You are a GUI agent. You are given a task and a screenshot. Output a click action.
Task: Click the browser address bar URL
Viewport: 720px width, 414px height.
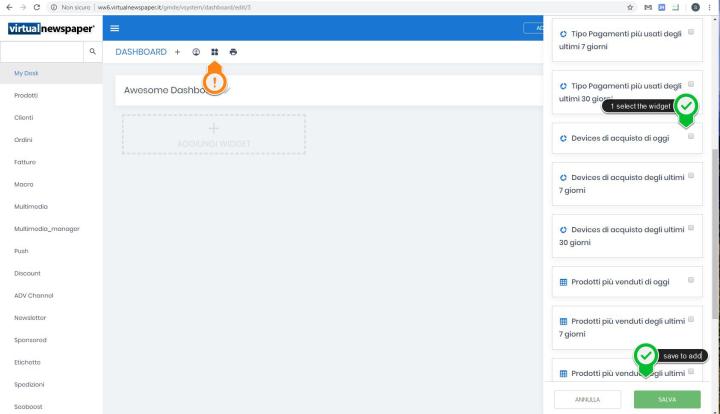pos(174,7)
